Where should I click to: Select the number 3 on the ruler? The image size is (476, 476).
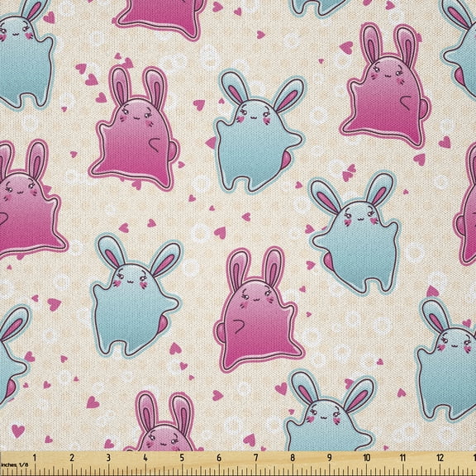[x=108, y=458]
